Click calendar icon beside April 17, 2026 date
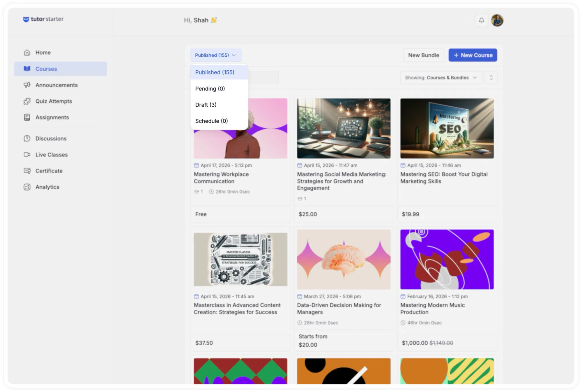This screenshot has width=582, height=392. pos(196,165)
